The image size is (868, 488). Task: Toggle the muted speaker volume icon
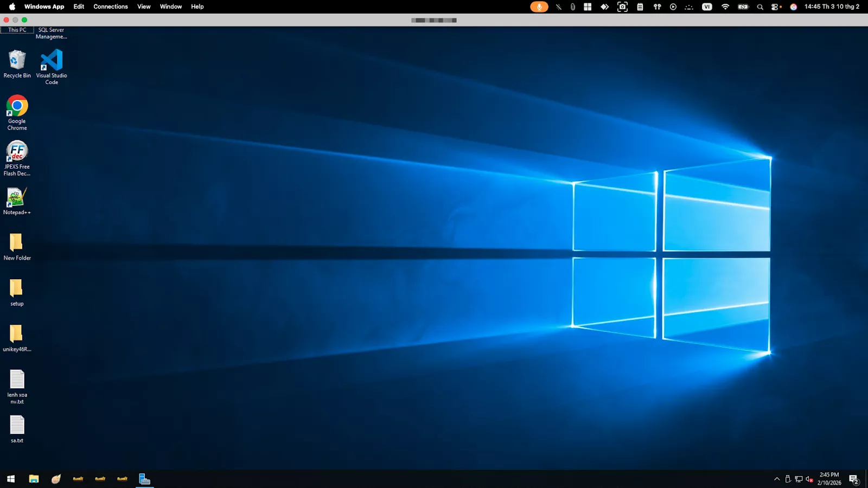tap(809, 479)
